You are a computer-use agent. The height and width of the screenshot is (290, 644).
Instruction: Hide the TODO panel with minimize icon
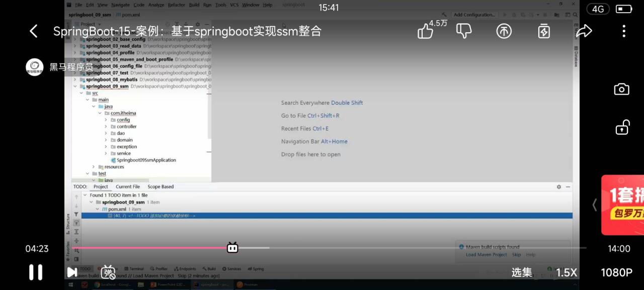[568, 187]
